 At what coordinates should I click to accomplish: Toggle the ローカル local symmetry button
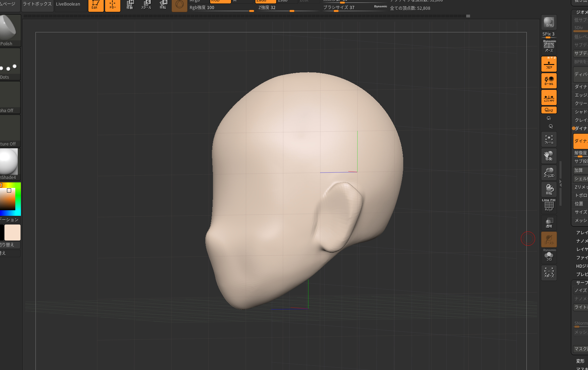(x=549, y=81)
